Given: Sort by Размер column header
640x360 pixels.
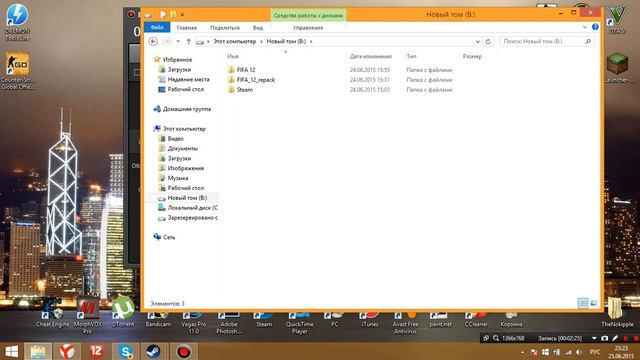Looking at the screenshot, I should tap(472, 56).
